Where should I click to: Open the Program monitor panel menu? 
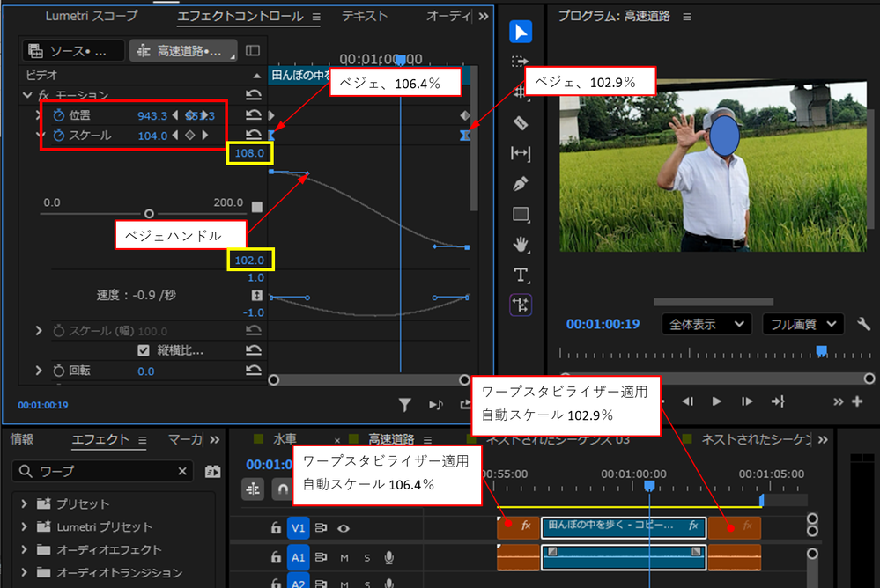pos(687,17)
